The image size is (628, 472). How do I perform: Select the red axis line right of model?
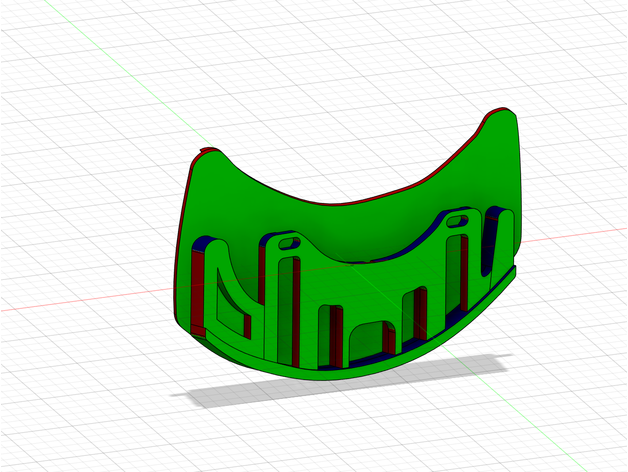pyautogui.click(x=580, y=237)
